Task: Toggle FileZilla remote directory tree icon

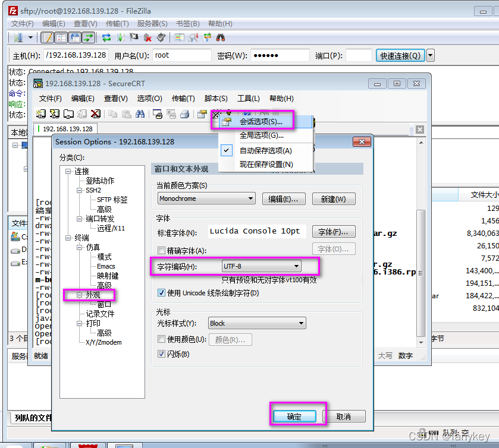Action: pyautogui.click(x=75, y=37)
